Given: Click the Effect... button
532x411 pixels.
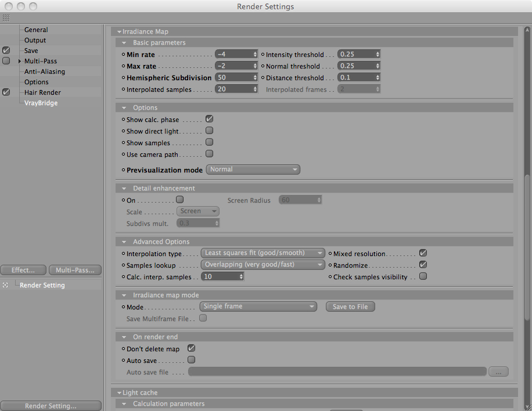Looking at the screenshot, I should (23, 270).
